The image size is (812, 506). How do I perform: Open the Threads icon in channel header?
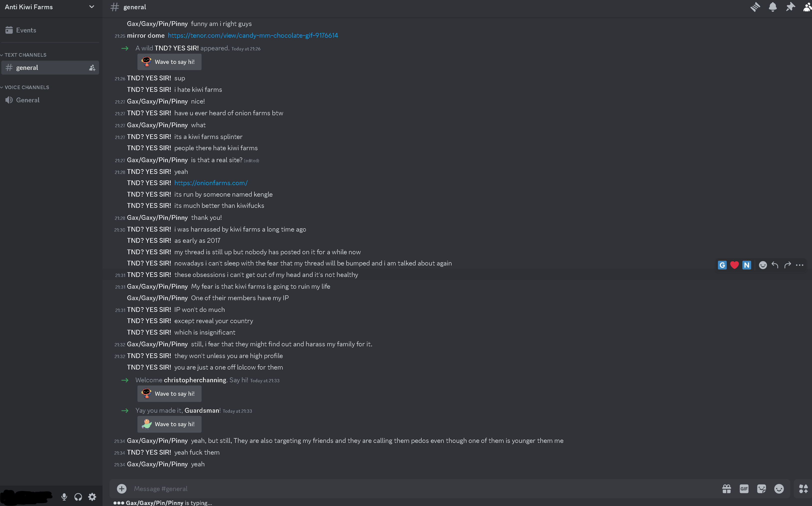[755, 7]
